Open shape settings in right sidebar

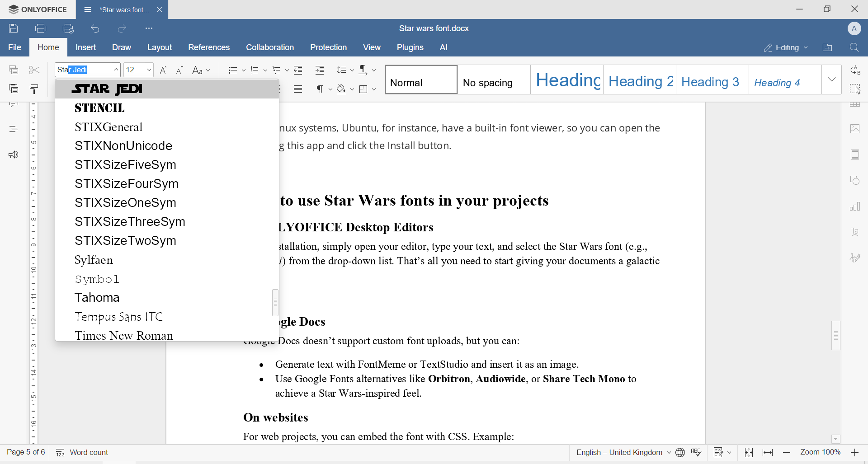coord(855,181)
